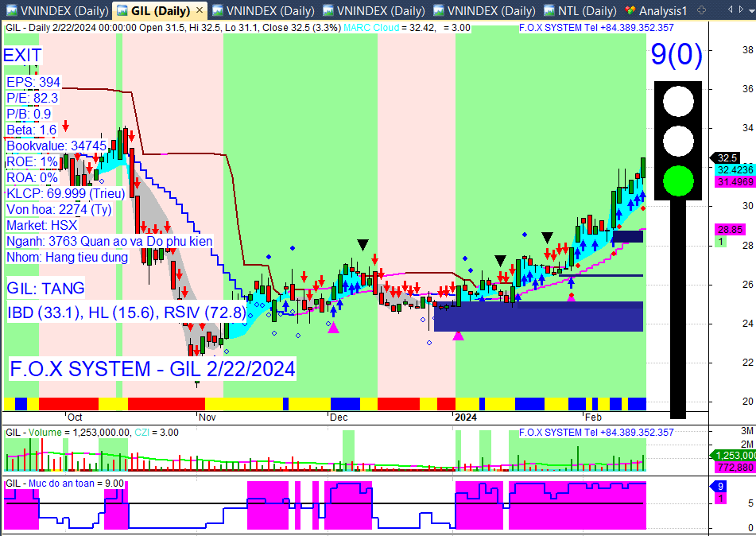Click the black 32.5 last price label
Viewport: 756px width, 536px height.
[726, 157]
